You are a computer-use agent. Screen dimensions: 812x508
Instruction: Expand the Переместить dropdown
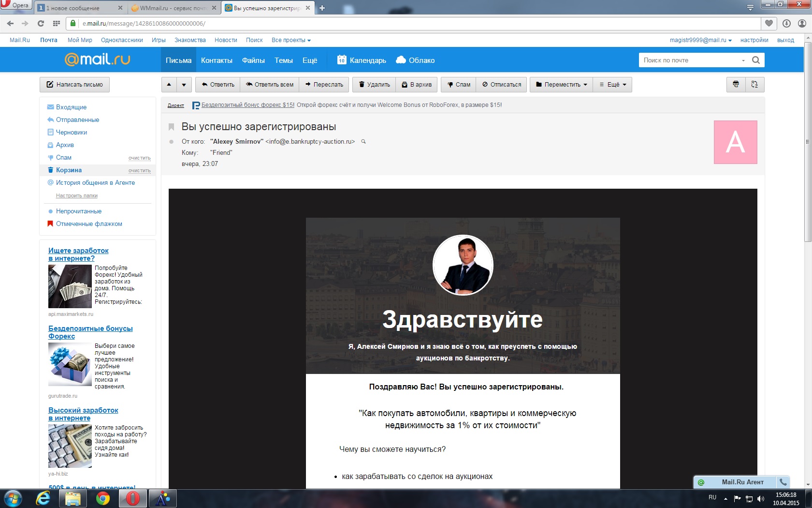561,85
